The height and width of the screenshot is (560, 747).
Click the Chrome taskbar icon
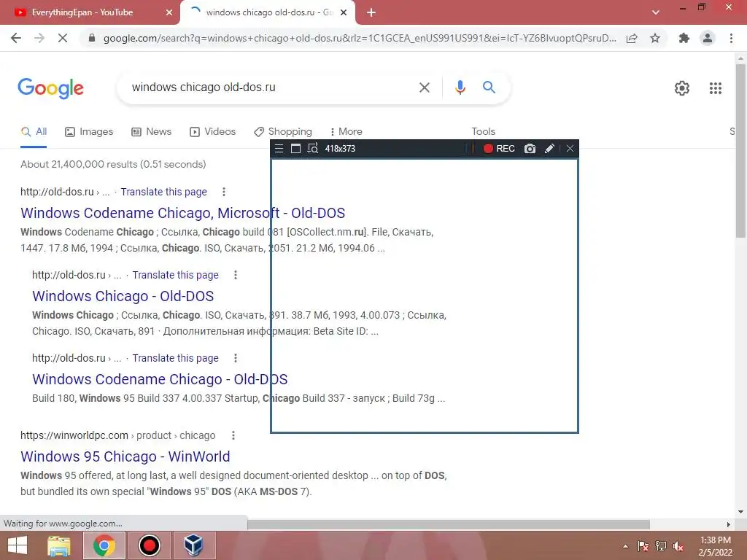(104, 545)
